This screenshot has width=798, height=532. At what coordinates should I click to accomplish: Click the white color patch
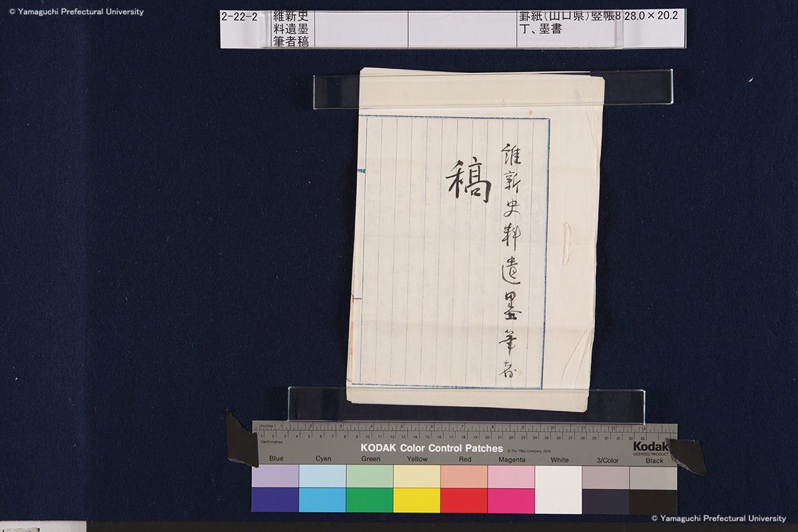pos(559,489)
